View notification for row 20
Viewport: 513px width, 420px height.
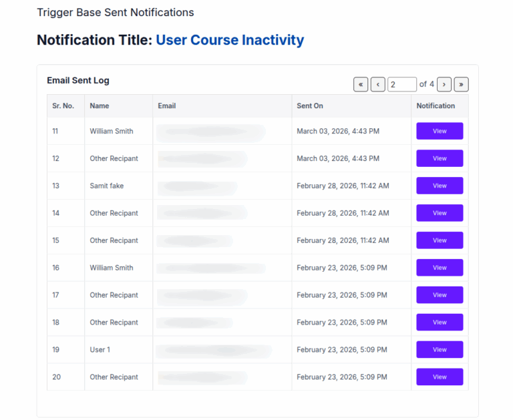[x=440, y=377]
